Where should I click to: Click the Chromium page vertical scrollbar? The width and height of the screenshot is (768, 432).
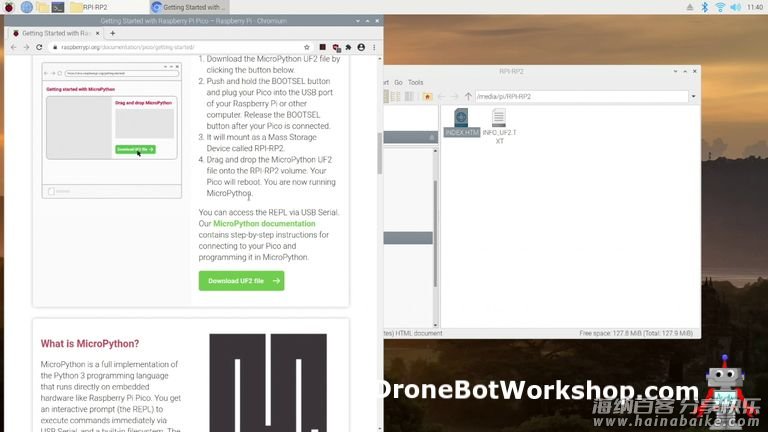click(380, 153)
